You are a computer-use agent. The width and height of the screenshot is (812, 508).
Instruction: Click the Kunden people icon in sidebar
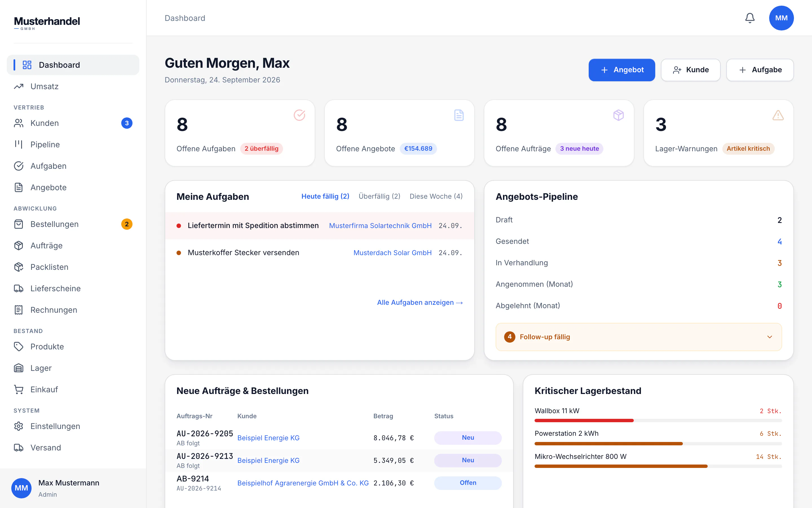(19, 123)
